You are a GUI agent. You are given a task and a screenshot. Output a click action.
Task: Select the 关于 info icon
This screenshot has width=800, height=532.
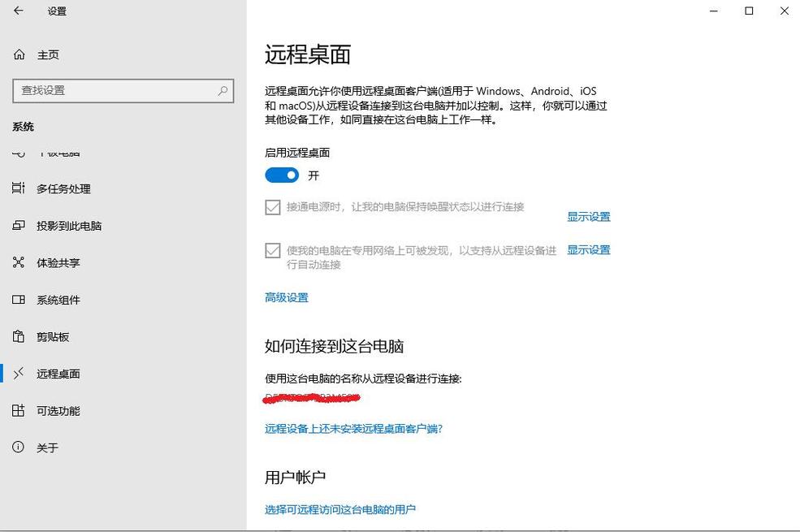pos(19,448)
